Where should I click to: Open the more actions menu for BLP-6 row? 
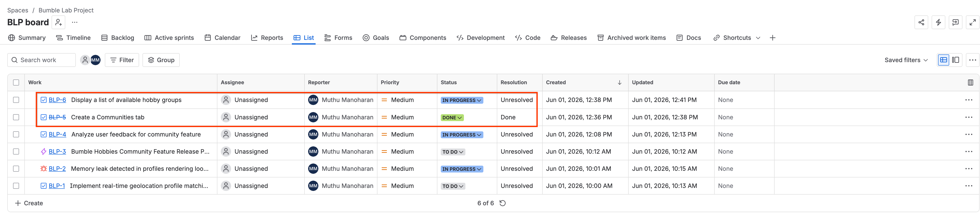(x=969, y=100)
